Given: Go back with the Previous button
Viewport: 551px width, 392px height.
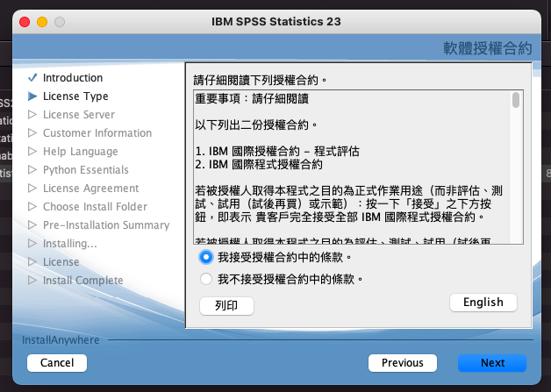Looking at the screenshot, I should point(403,362).
